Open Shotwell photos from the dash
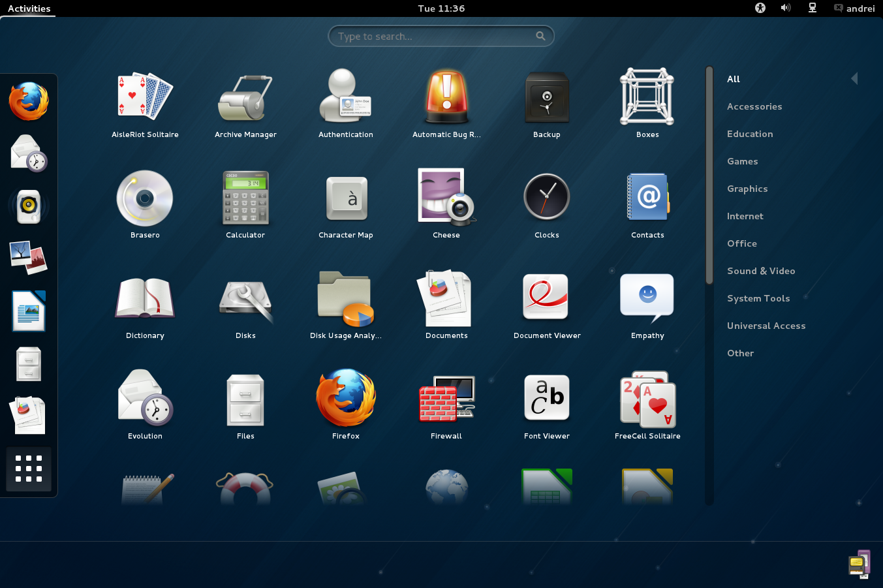The width and height of the screenshot is (883, 588). tap(29, 257)
